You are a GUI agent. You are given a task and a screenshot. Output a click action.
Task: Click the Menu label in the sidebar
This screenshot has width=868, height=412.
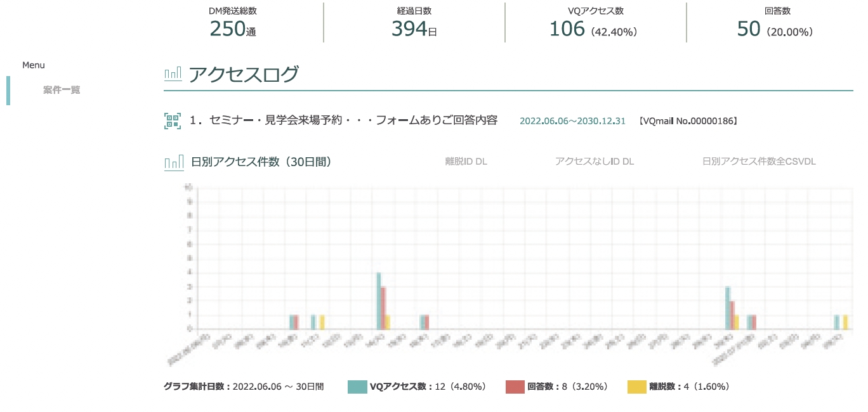click(x=33, y=65)
